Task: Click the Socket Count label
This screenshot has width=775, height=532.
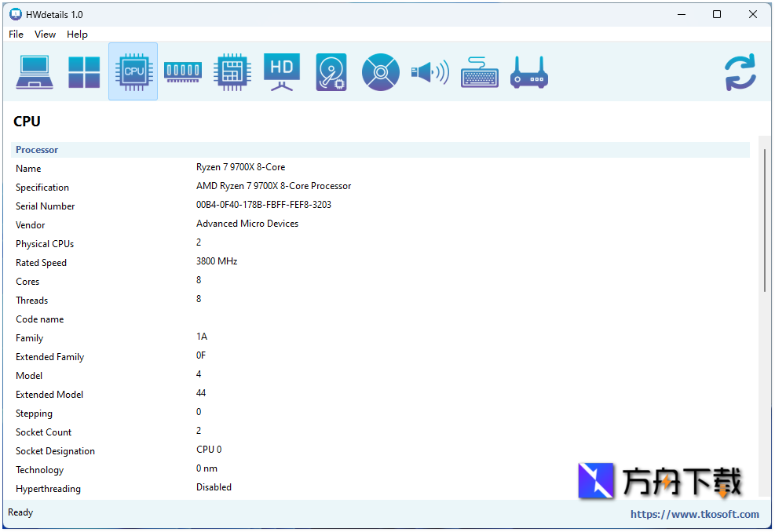Action: click(x=43, y=432)
